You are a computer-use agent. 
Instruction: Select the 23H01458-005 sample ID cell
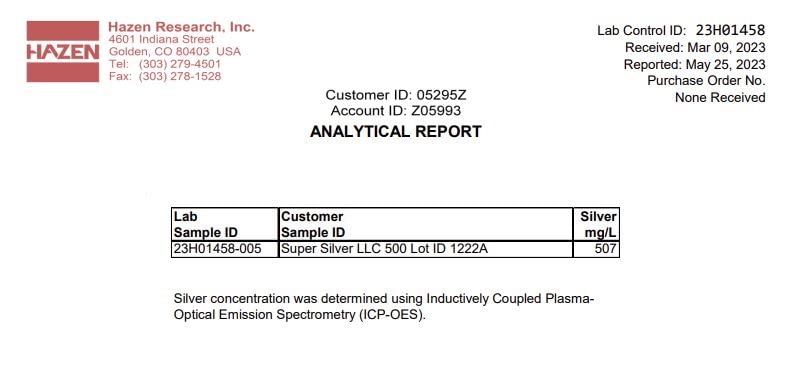(225, 249)
